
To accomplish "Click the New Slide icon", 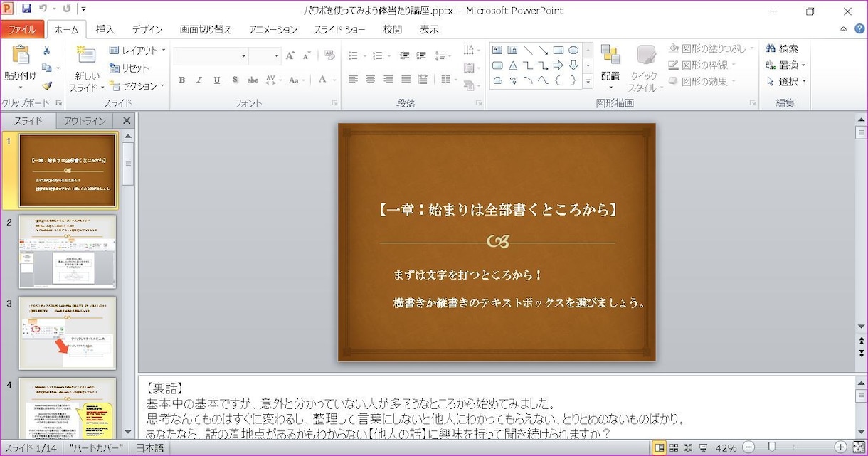I will pos(86,55).
